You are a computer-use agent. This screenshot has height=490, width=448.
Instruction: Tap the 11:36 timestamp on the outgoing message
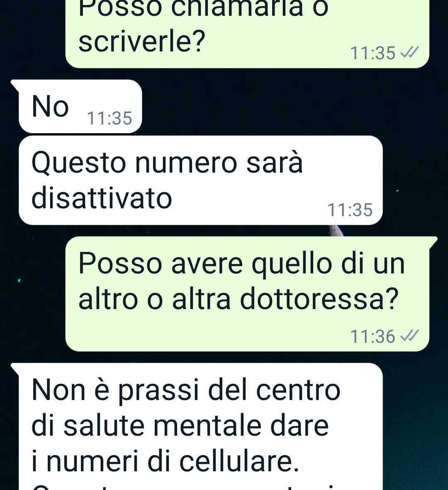point(373,336)
